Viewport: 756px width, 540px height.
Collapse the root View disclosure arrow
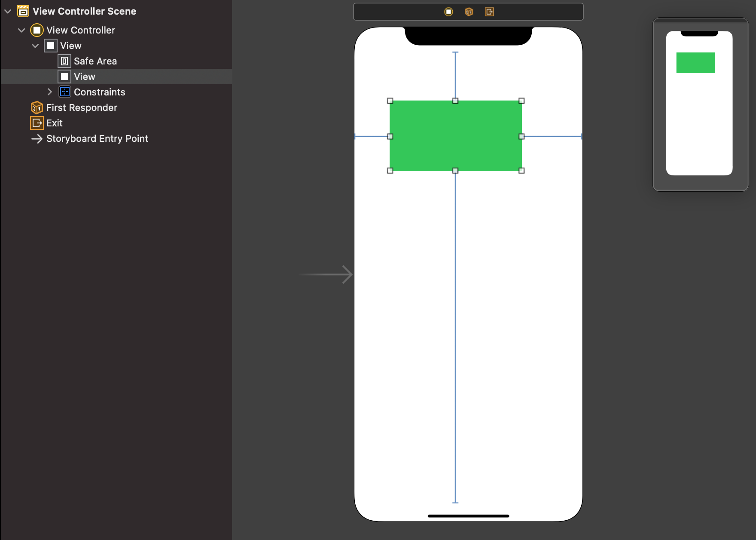coord(35,46)
